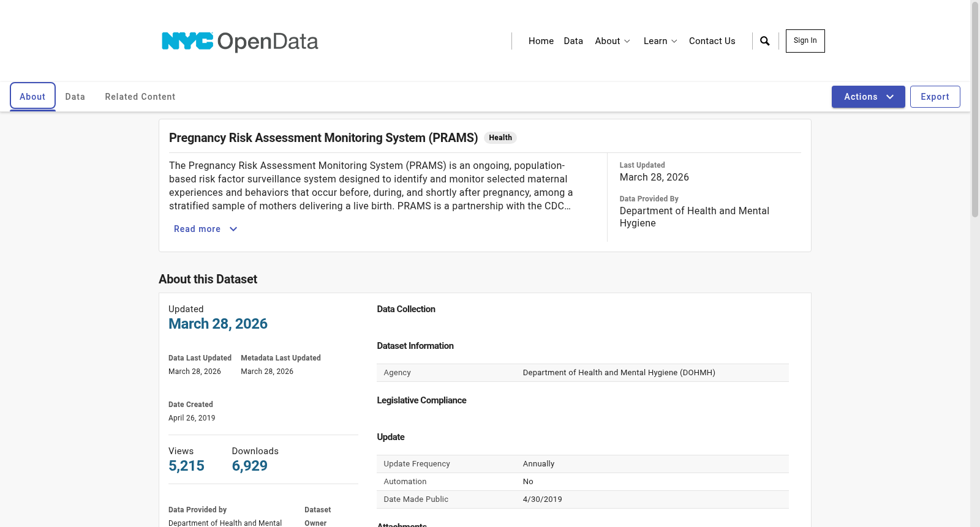Click the 'Metadata Last Updated' label
980x527 pixels.
click(281, 358)
